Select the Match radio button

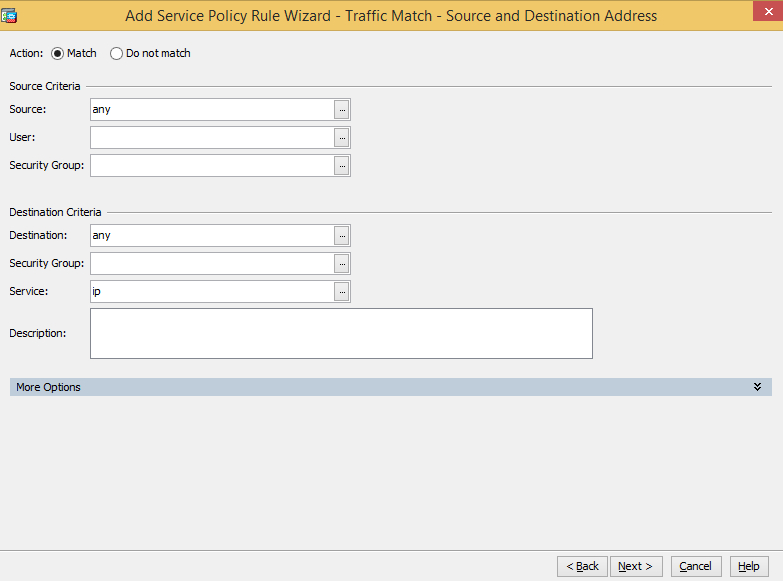click(x=57, y=53)
